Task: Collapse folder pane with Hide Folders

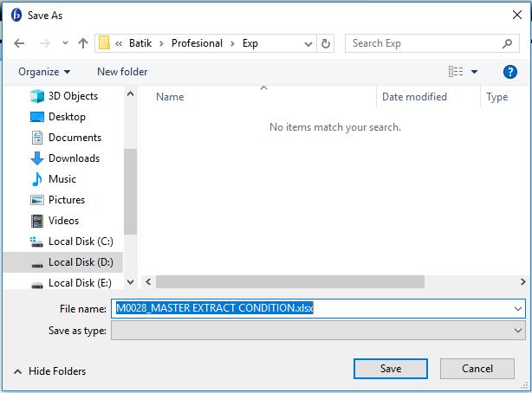Action: pos(49,371)
